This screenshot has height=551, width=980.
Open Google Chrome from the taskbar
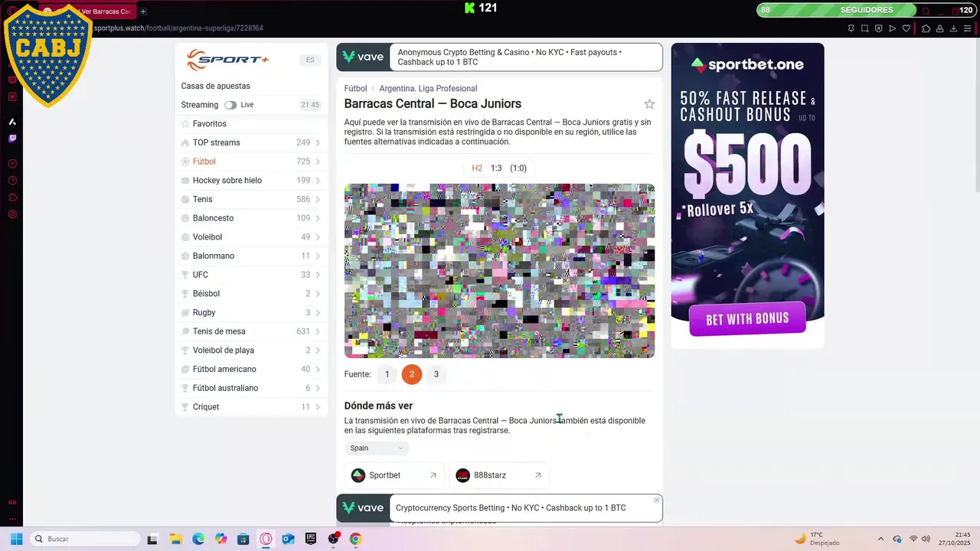pos(355,539)
